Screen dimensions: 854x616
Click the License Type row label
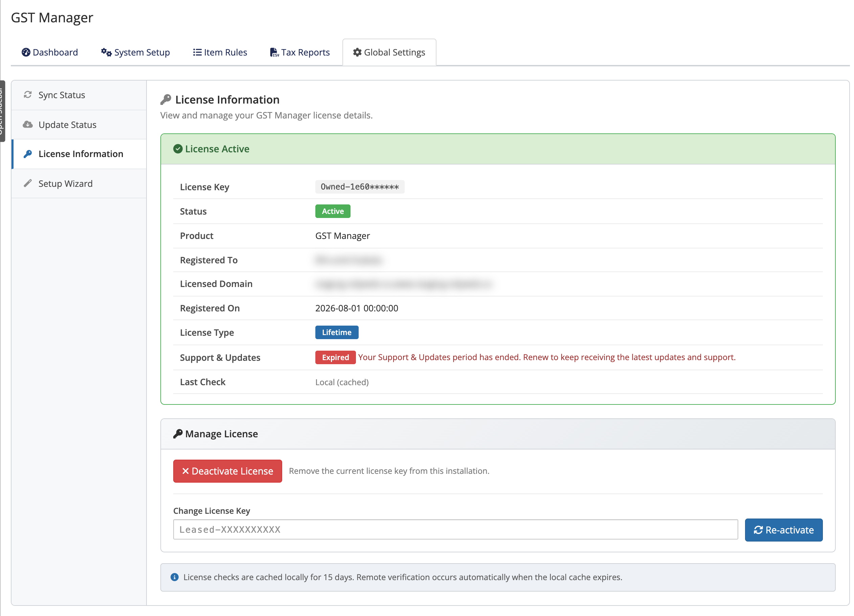(x=207, y=332)
